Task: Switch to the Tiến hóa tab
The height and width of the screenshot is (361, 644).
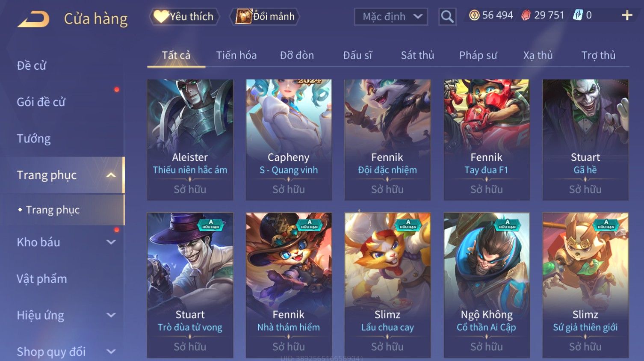Action: tap(236, 55)
